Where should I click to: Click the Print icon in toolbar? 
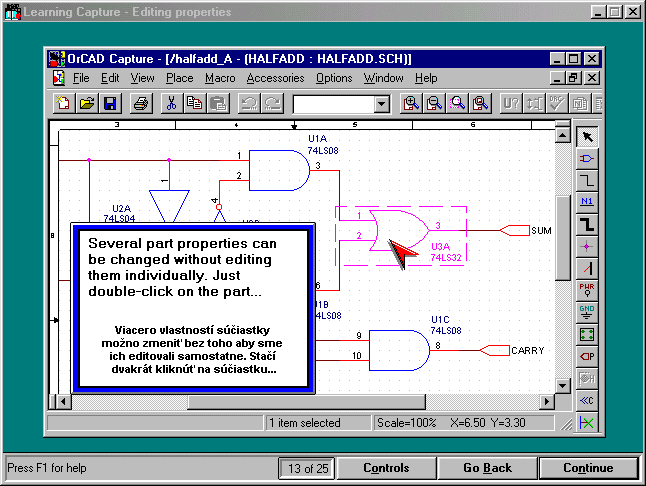(x=141, y=103)
